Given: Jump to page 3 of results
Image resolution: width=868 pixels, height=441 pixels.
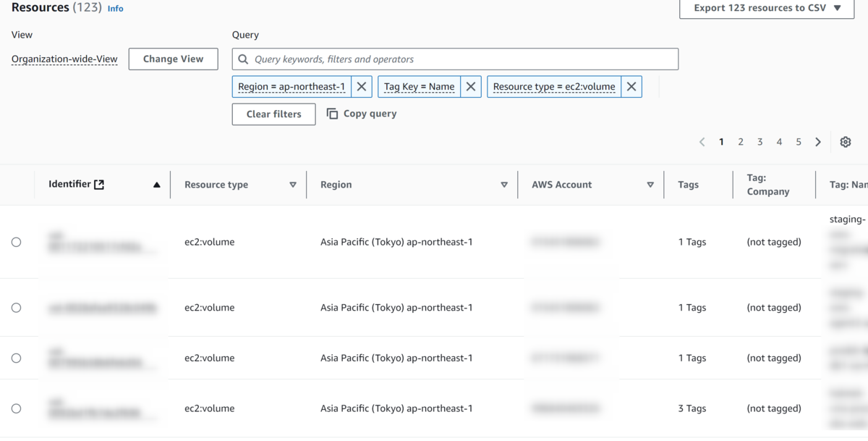Looking at the screenshot, I should coord(759,142).
